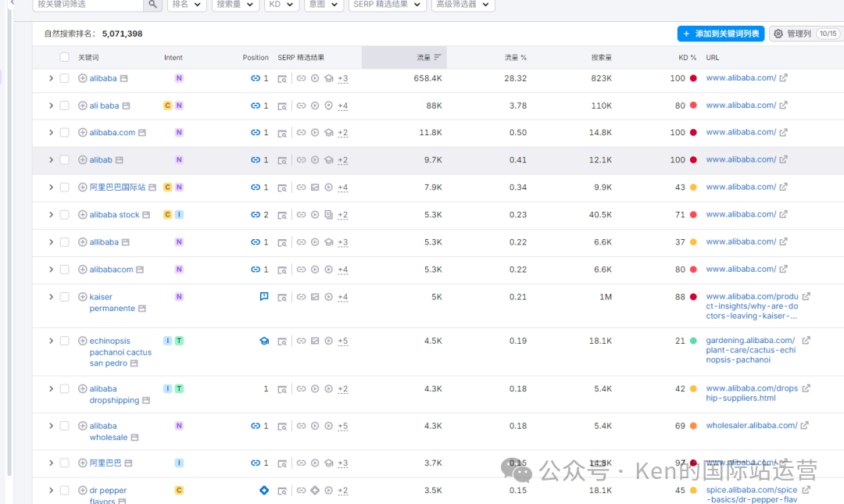Image resolution: width=844 pixels, height=504 pixels.
Task: Click the blue diamond icon in 'dr pepper flavors' row
Action: [264, 490]
